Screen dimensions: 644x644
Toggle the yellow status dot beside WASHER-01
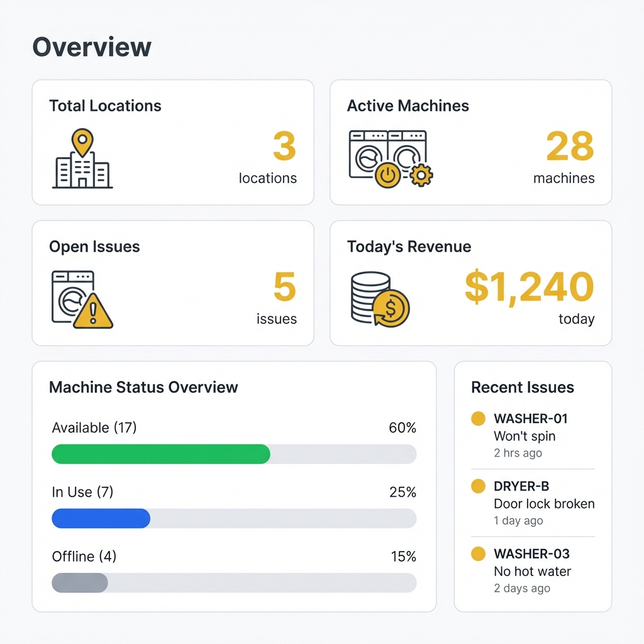coord(478,418)
